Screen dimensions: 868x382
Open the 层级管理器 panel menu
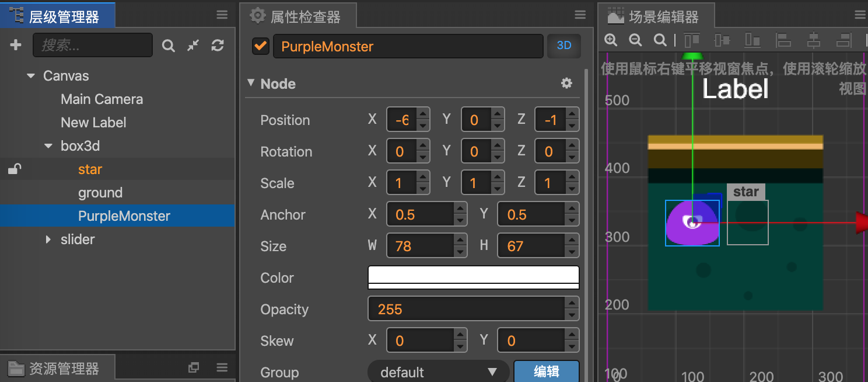click(222, 15)
